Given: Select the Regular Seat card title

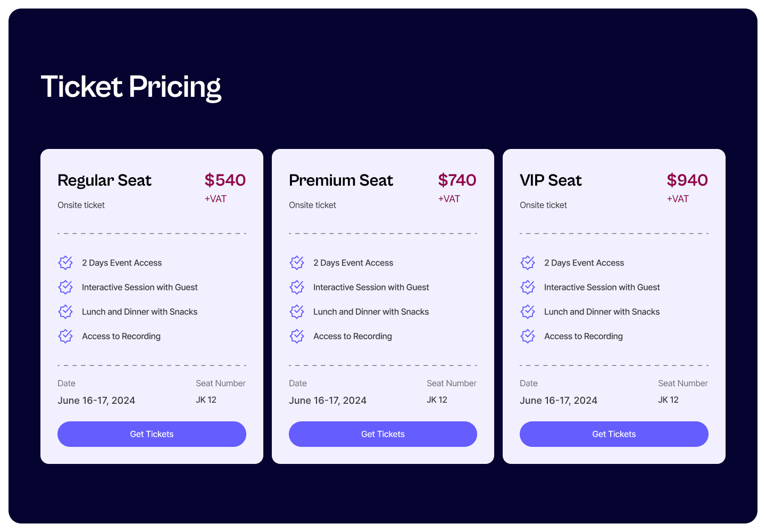Looking at the screenshot, I should tap(104, 180).
